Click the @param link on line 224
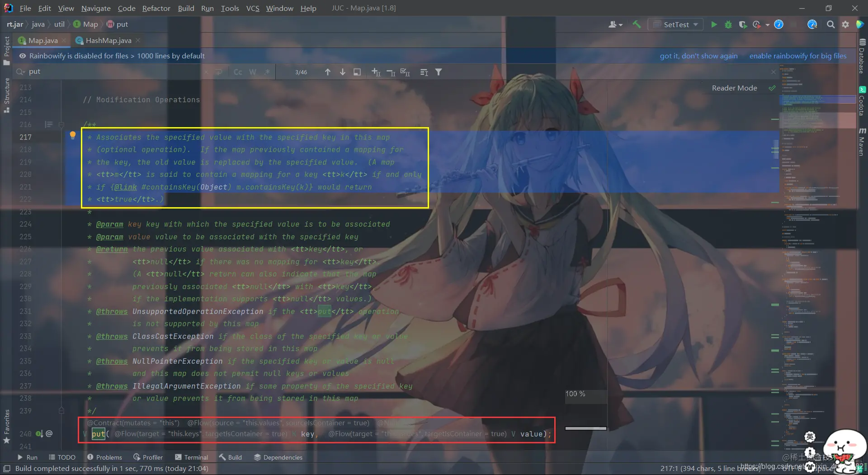Screen dimensions: 868x475 (x=109, y=224)
